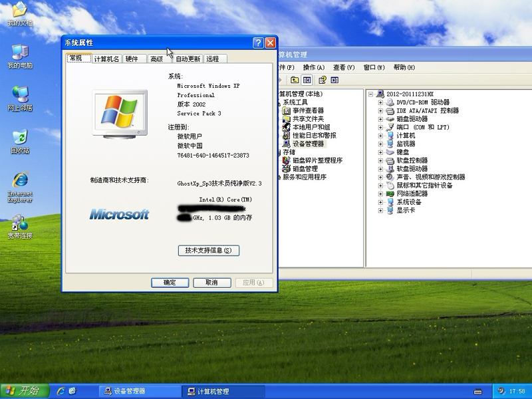532x399 pixels.
Task: Expand the 显示卡 device node
Action: pyautogui.click(x=380, y=210)
